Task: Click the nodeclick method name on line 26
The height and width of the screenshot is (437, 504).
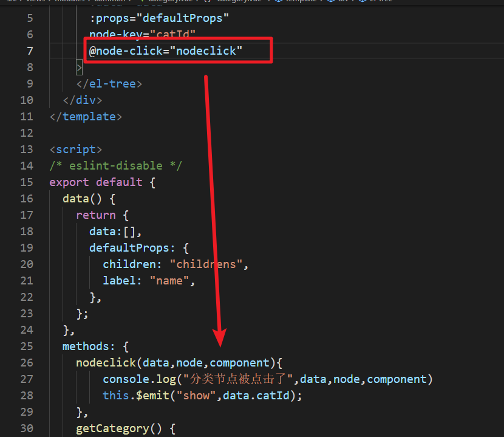Action: click(x=106, y=363)
